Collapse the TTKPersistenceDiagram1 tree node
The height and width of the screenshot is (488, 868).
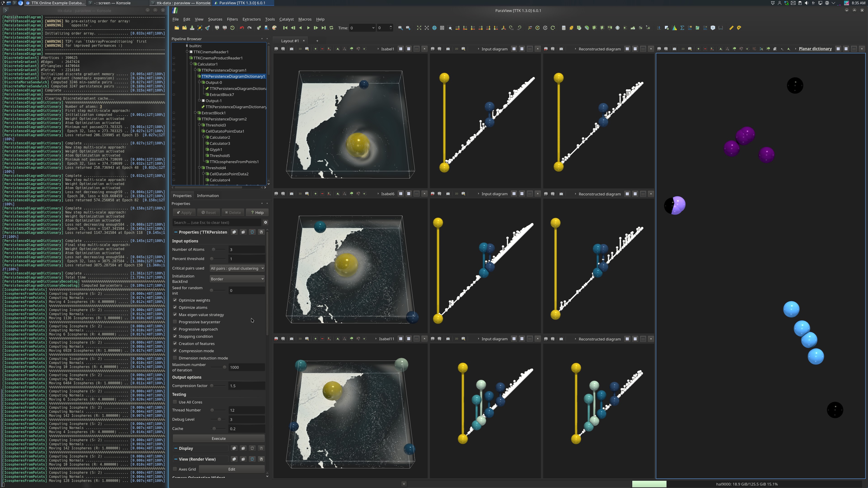point(195,70)
